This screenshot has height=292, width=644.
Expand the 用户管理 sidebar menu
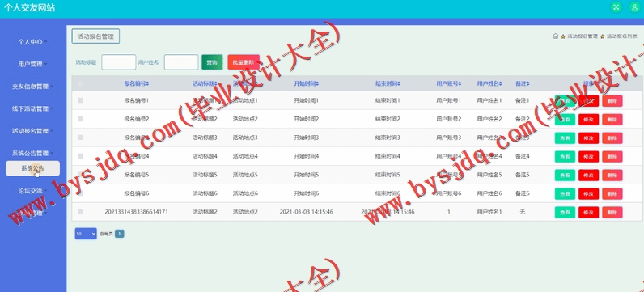[x=33, y=64]
